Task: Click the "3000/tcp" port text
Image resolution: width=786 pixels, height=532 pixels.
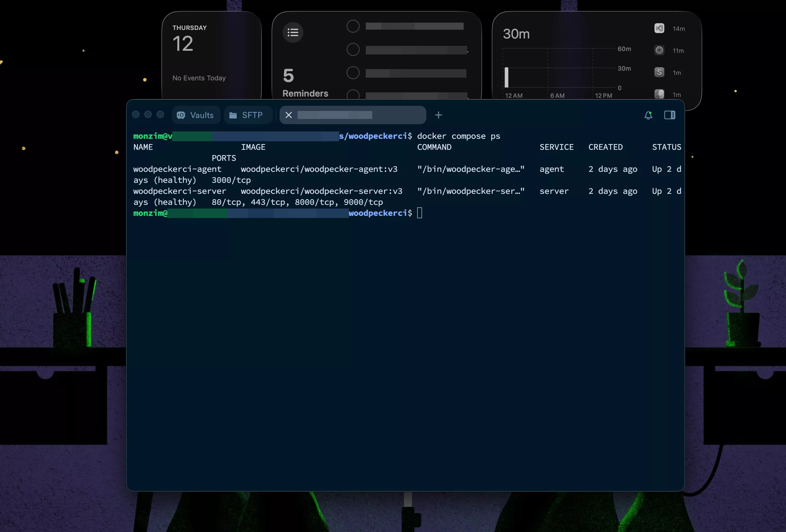Action: pyautogui.click(x=231, y=180)
